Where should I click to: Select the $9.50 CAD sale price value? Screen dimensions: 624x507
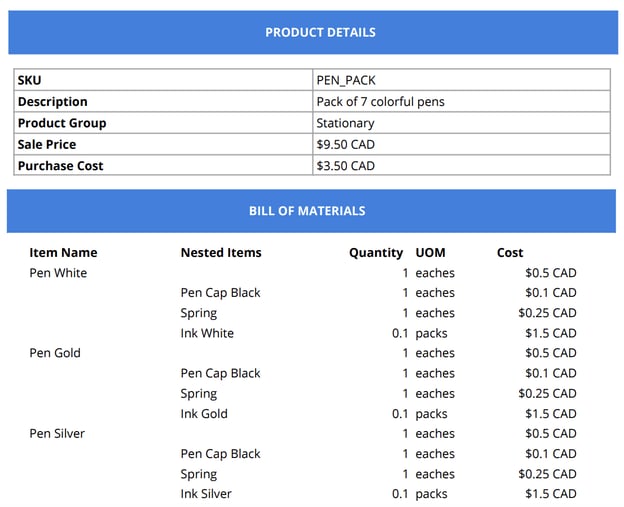[345, 145]
